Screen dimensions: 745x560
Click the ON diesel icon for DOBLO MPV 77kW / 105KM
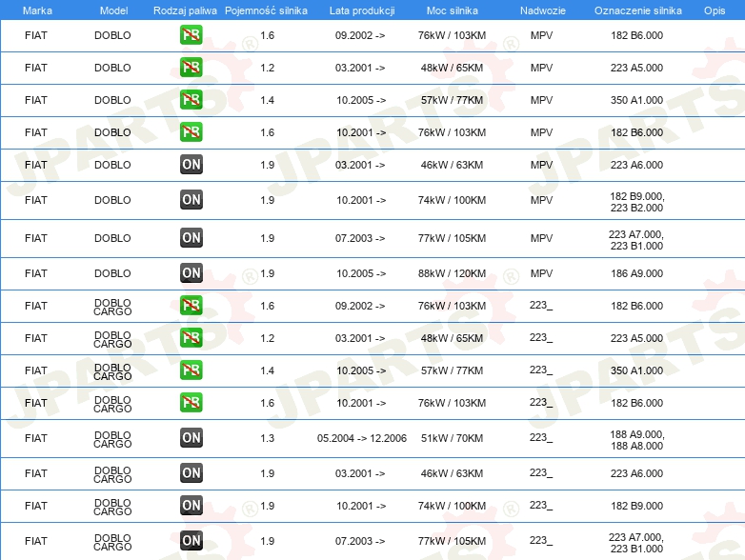tap(191, 238)
